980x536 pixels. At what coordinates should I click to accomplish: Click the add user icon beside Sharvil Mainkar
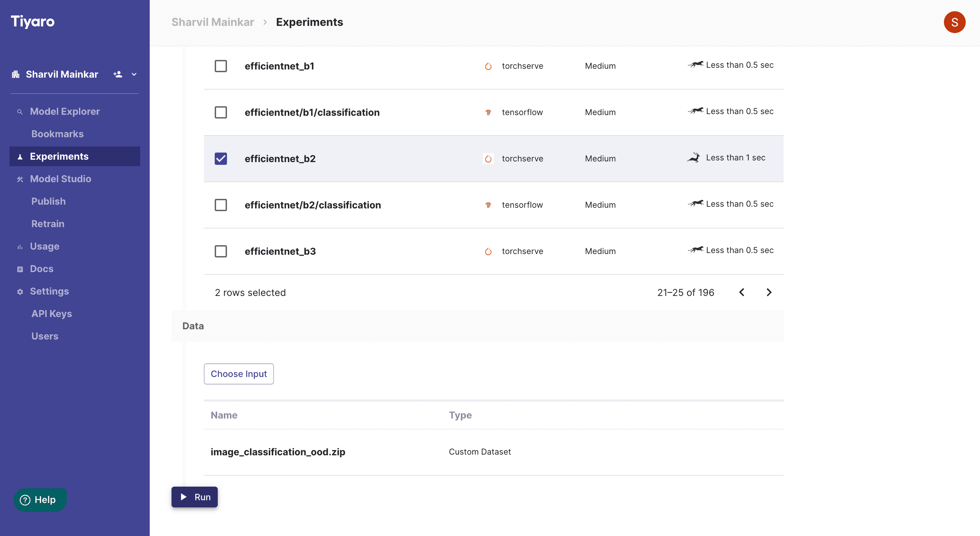point(117,74)
